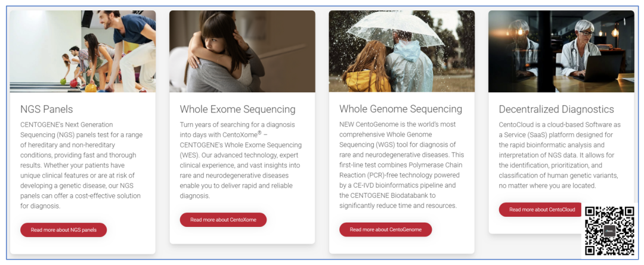Image resolution: width=644 pixels, height=265 pixels.
Task: Click the NGS Panels heading
Action: tap(47, 109)
